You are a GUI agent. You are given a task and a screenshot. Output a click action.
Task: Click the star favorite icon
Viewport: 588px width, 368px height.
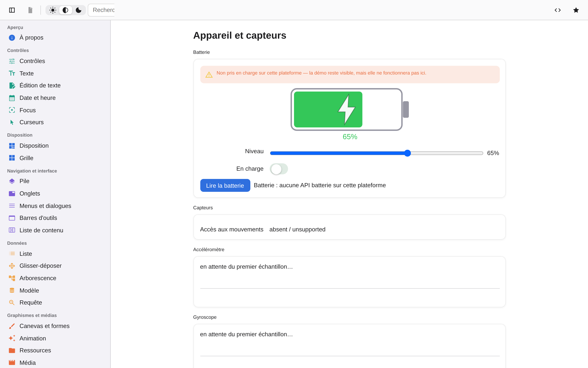[576, 10]
